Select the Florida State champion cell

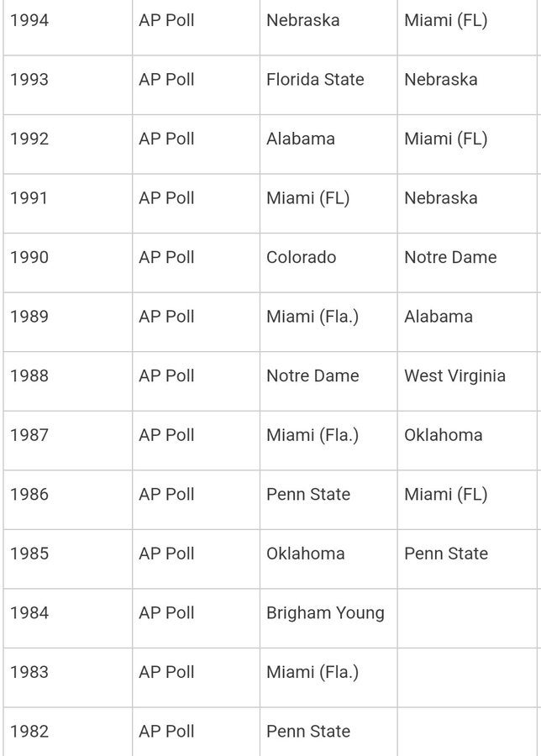pyautogui.click(x=315, y=80)
